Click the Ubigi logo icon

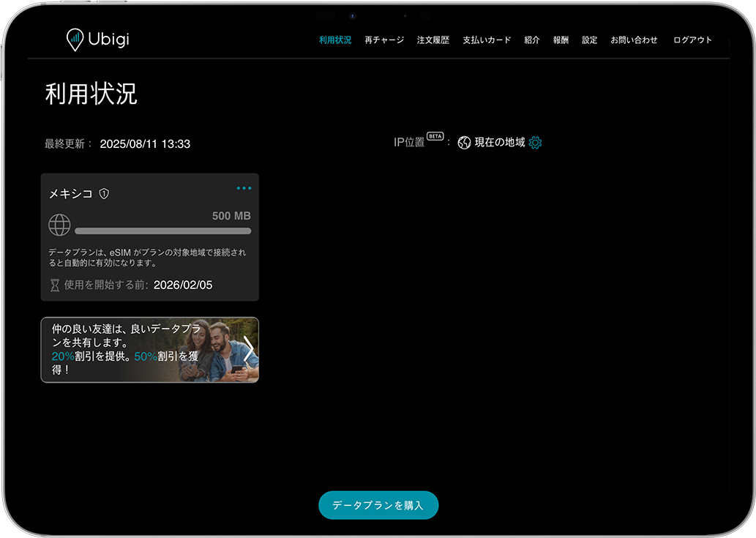(75, 40)
